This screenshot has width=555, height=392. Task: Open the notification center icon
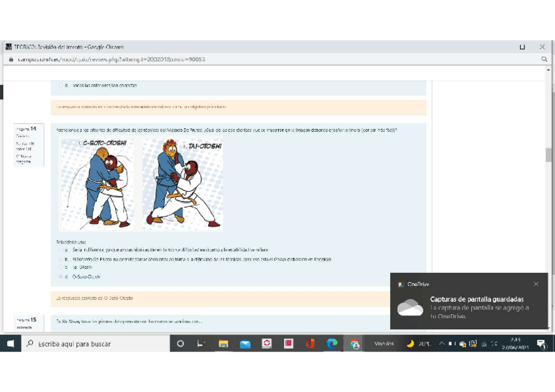(541, 344)
